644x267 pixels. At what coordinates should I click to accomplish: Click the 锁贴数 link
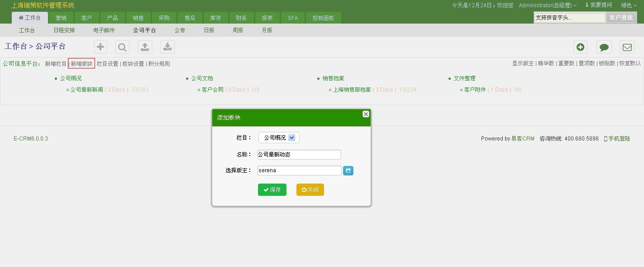click(x=607, y=63)
